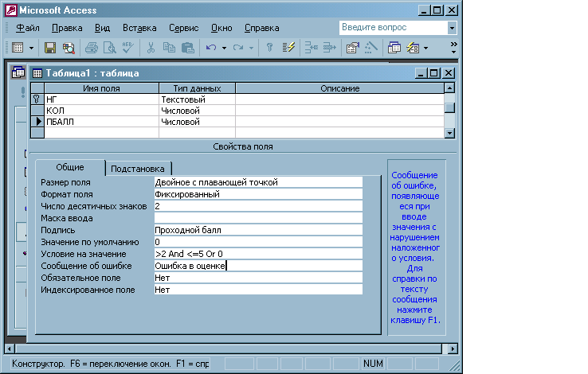This screenshot has height=374, width=588.
Task: Click the Числовой data type of КОЛ
Action: tap(198, 111)
